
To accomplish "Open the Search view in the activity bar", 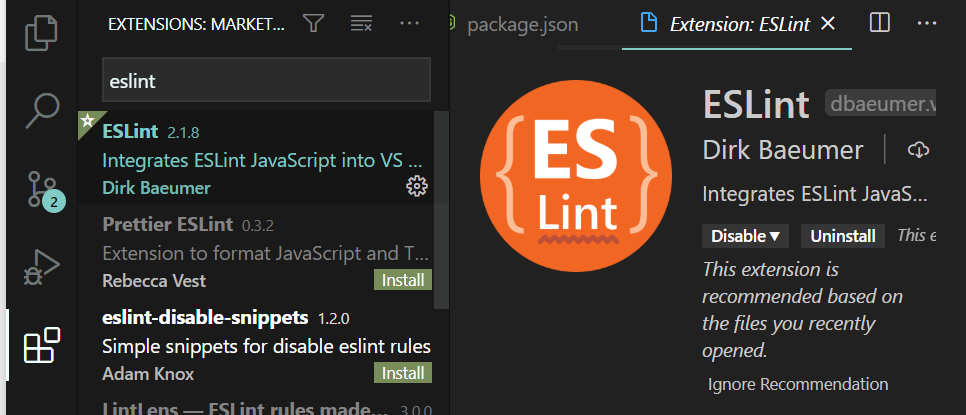I will tap(43, 111).
